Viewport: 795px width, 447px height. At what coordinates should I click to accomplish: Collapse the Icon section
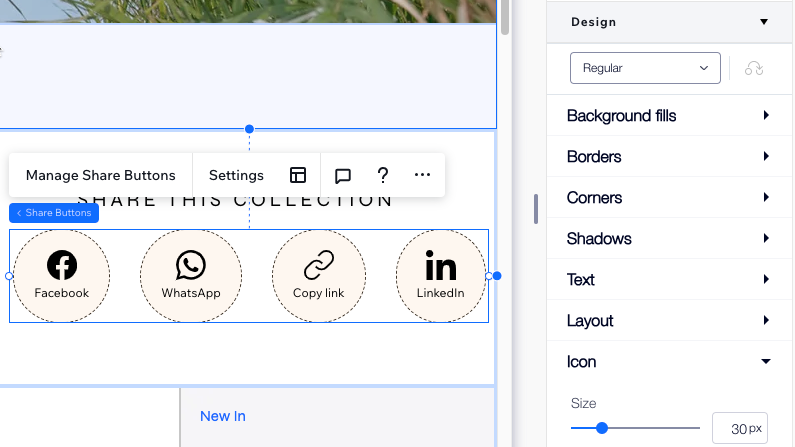pos(669,362)
